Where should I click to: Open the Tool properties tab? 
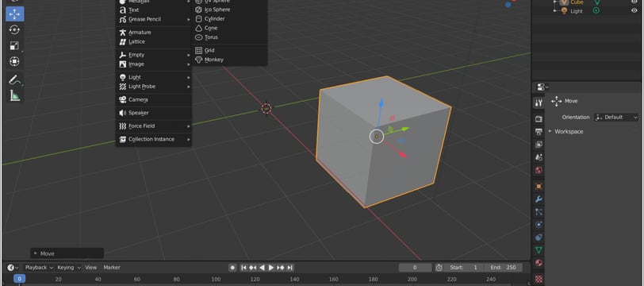click(x=539, y=102)
